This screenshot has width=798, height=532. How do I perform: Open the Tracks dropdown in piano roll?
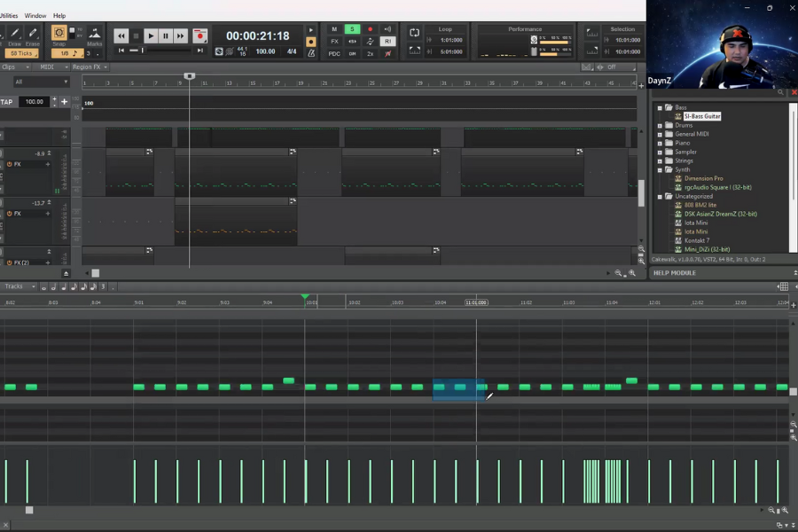tap(20, 286)
